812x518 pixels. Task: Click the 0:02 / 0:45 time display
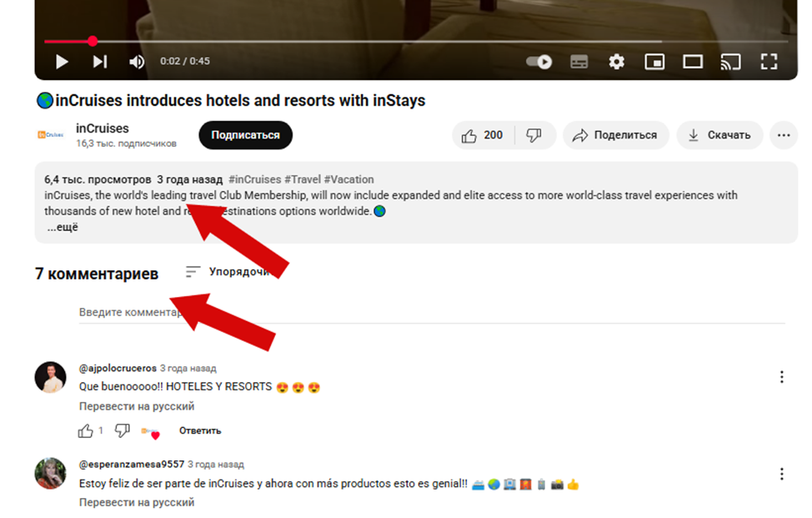click(x=185, y=61)
